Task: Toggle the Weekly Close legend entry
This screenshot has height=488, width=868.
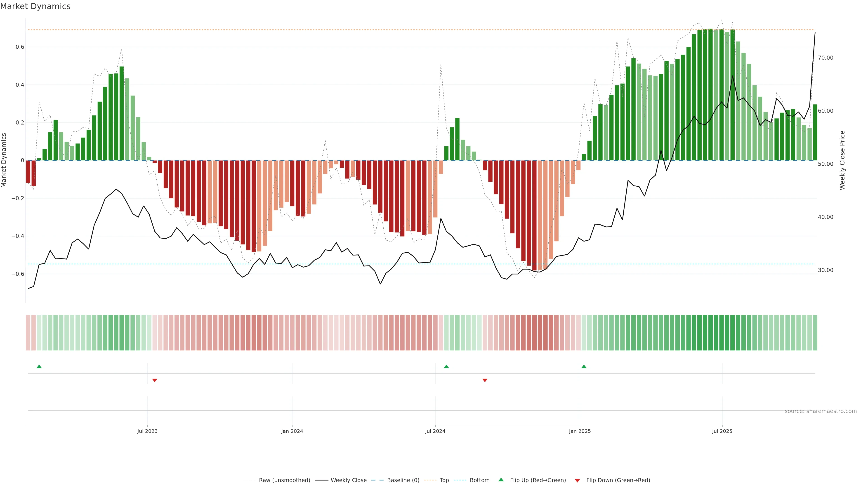Action: point(348,480)
